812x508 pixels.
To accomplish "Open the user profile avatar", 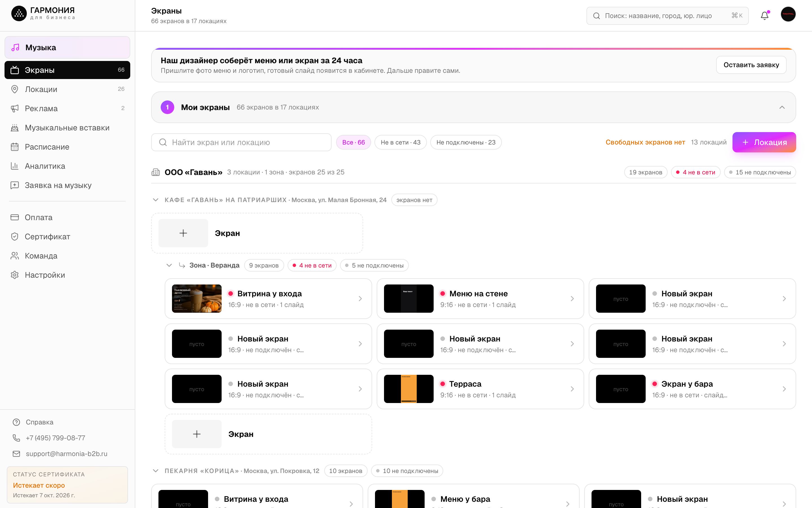I will tap(788, 14).
